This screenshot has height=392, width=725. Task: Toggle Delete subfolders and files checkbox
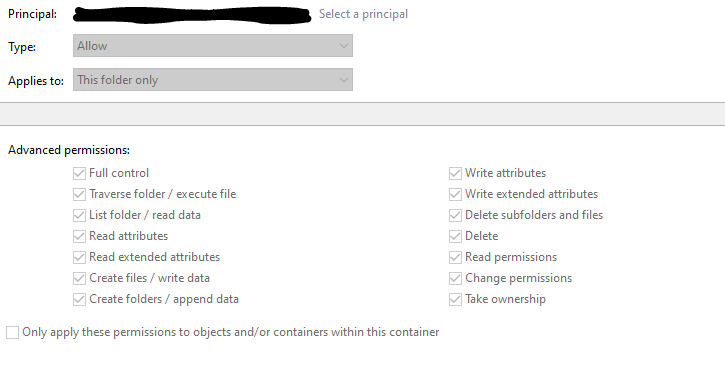pos(455,215)
